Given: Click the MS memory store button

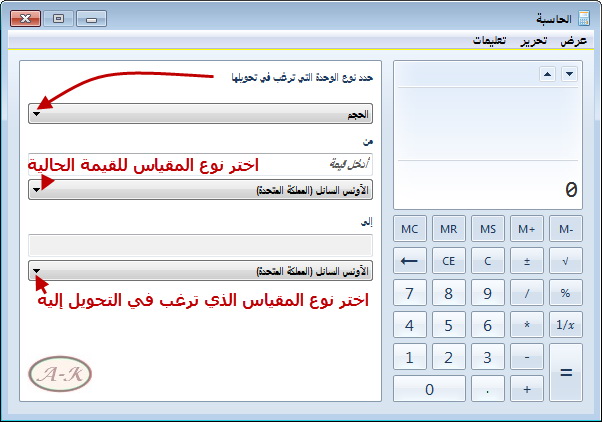Looking at the screenshot, I should (488, 229).
